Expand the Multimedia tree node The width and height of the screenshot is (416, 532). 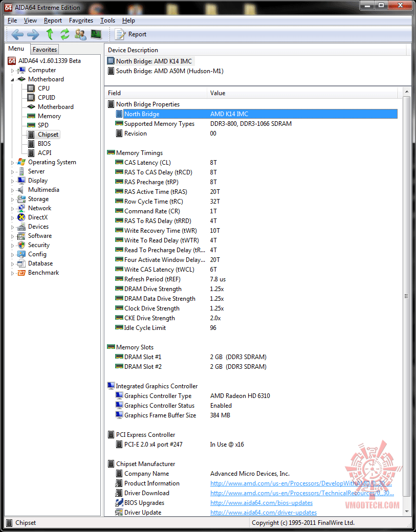13,190
